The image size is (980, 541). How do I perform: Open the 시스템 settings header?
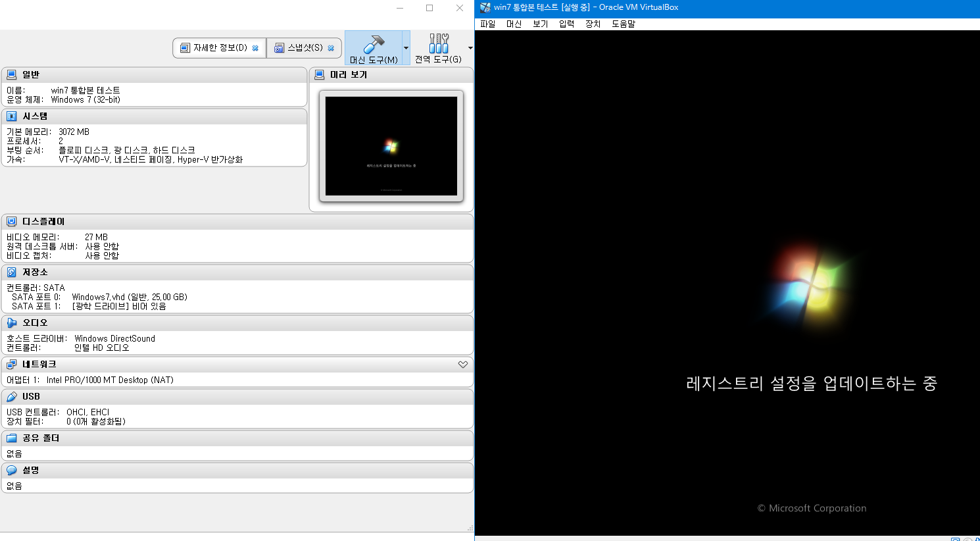coord(35,116)
